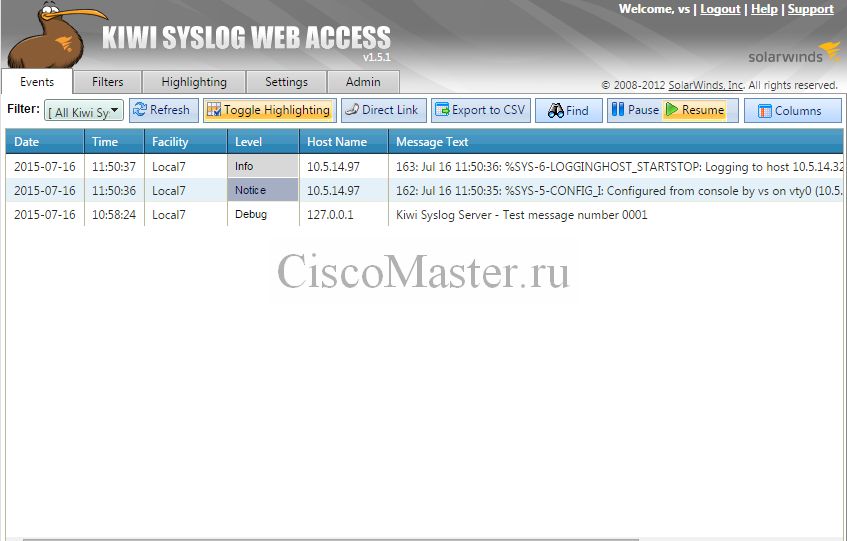
Task: Click the Refresh button
Action: (164, 110)
